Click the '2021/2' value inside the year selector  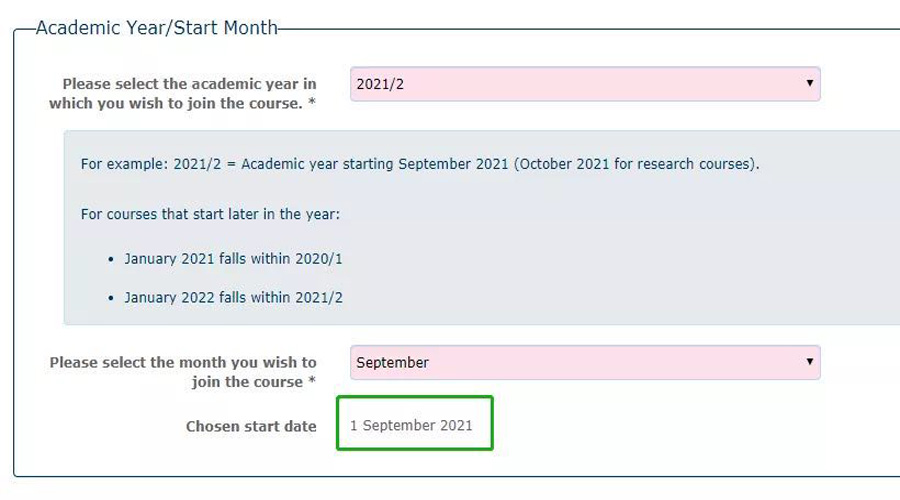380,84
